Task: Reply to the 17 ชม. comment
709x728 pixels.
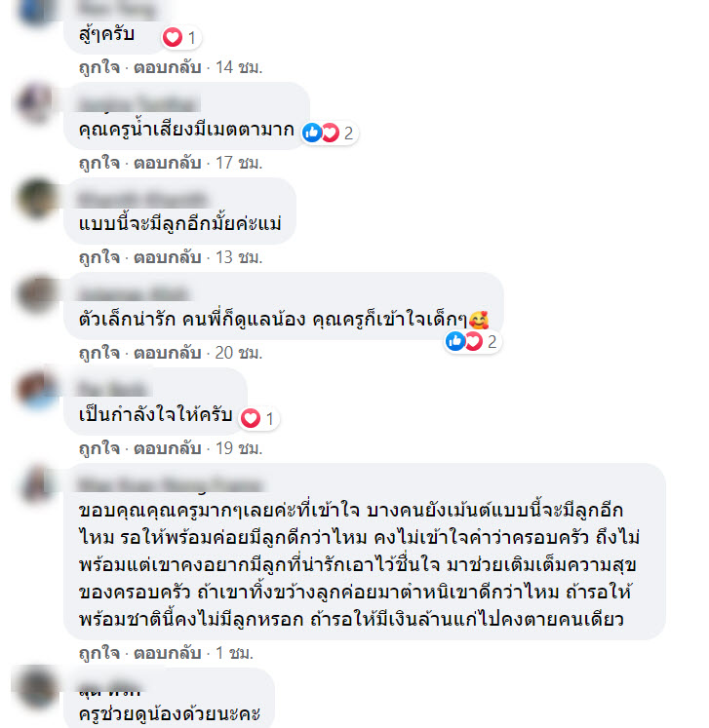Action: [168, 164]
